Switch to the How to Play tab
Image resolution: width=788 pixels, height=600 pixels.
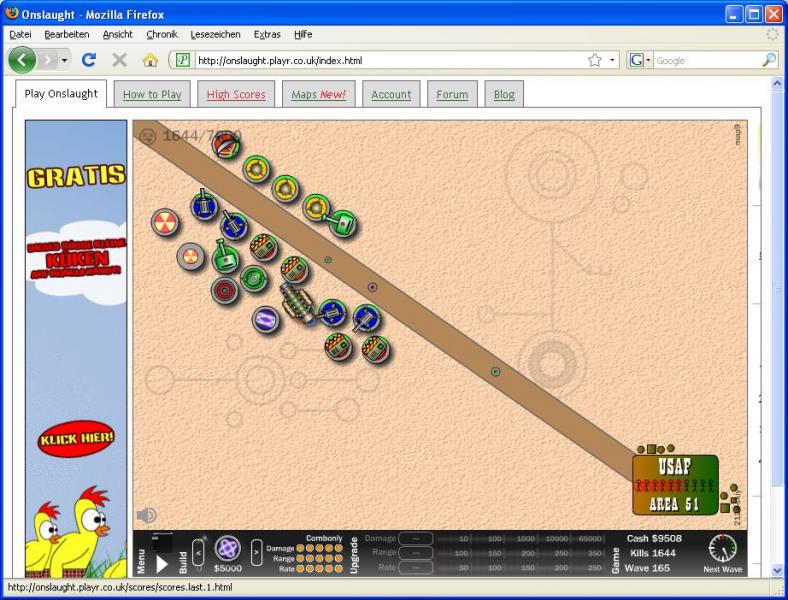tap(152, 95)
